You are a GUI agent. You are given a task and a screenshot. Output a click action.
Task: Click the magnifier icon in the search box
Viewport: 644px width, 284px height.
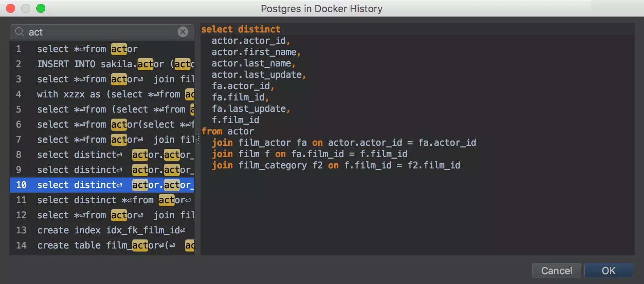tap(20, 32)
